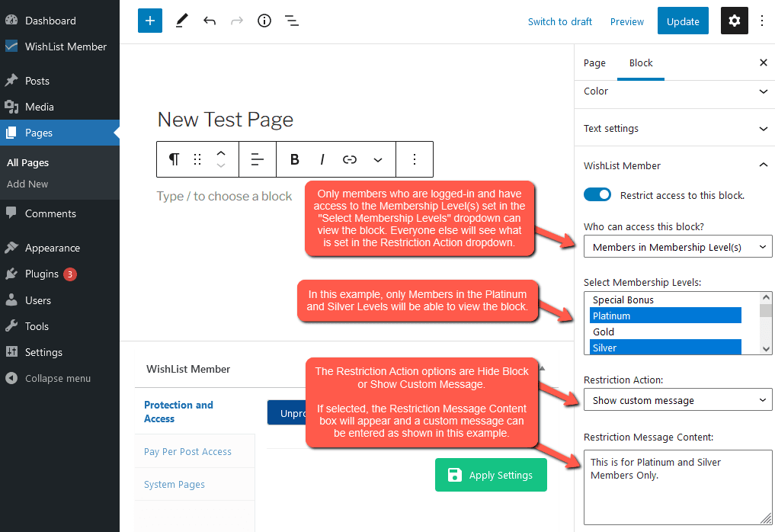Click the page title New Test Page

click(x=226, y=120)
